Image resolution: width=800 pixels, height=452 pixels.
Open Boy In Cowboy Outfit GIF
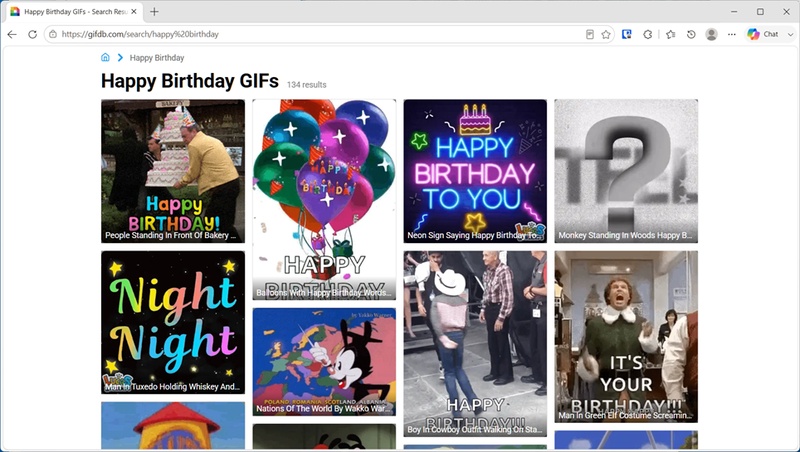[x=475, y=343]
